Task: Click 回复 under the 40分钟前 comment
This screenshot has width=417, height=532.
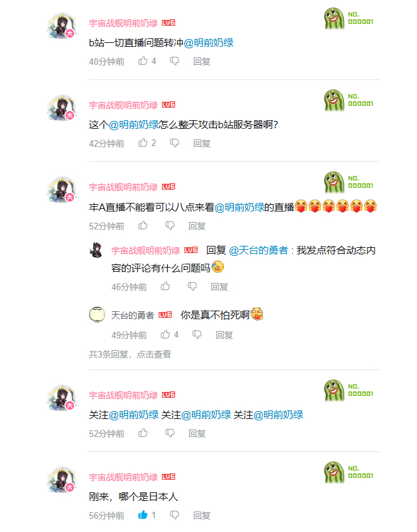Action: [x=202, y=61]
